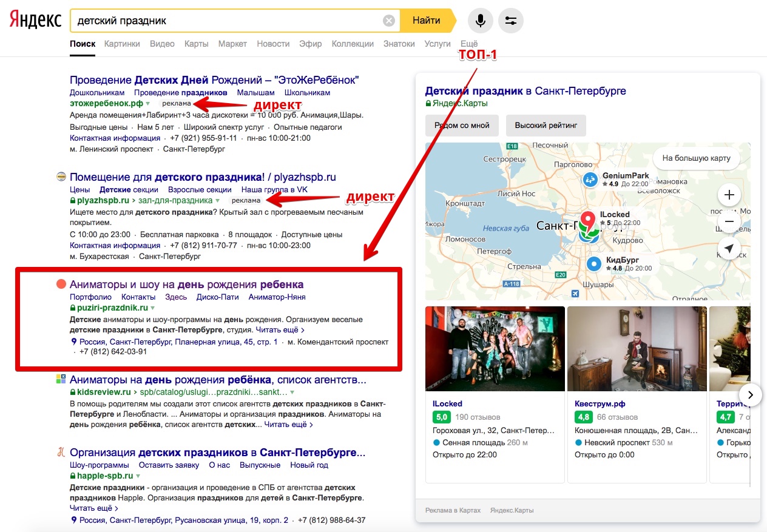Switch to the Картинки tab
The image size is (767, 532).
coord(122,44)
